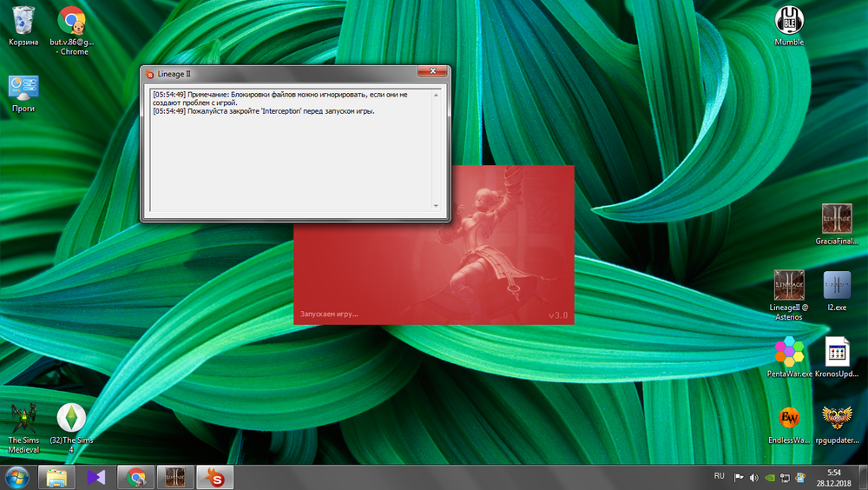Click the Windows Start button
Viewport: 868px width, 490px height.
pyautogui.click(x=16, y=477)
